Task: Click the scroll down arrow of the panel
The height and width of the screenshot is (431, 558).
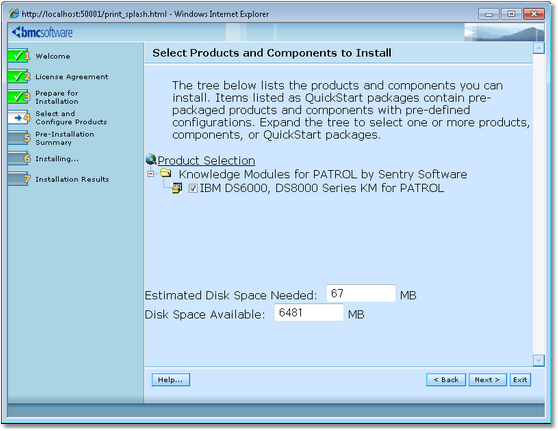Action: click(x=539, y=360)
